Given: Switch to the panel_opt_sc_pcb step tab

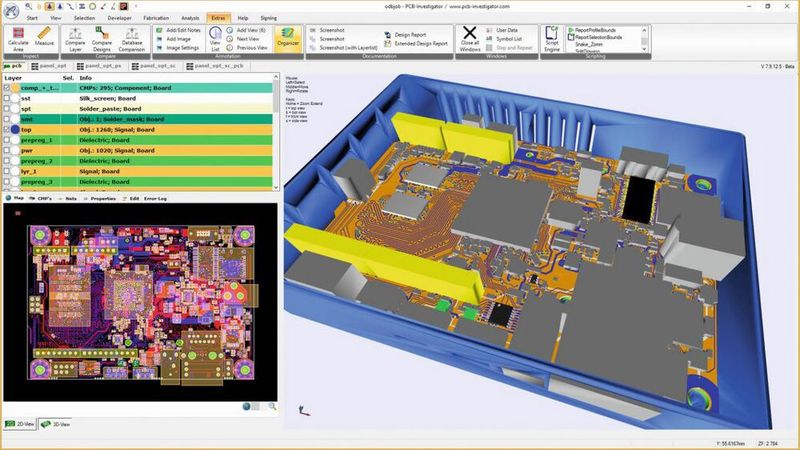Looking at the screenshot, I should 215,66.
